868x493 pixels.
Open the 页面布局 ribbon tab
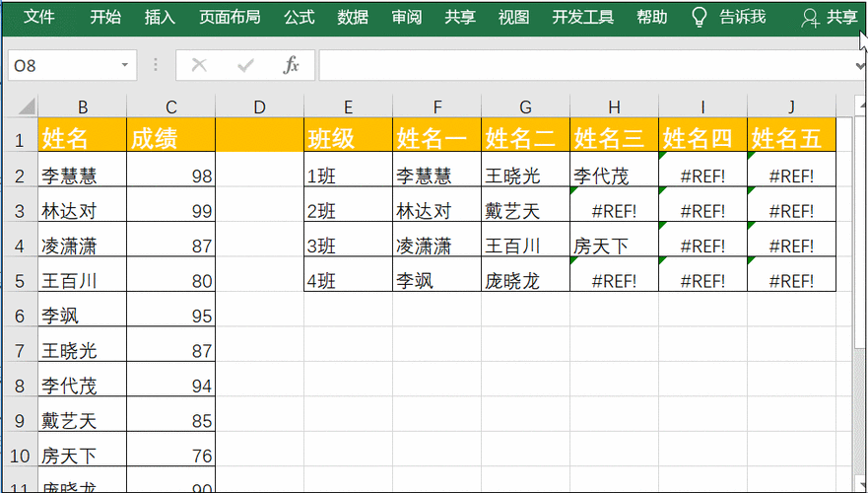(230, 17)
